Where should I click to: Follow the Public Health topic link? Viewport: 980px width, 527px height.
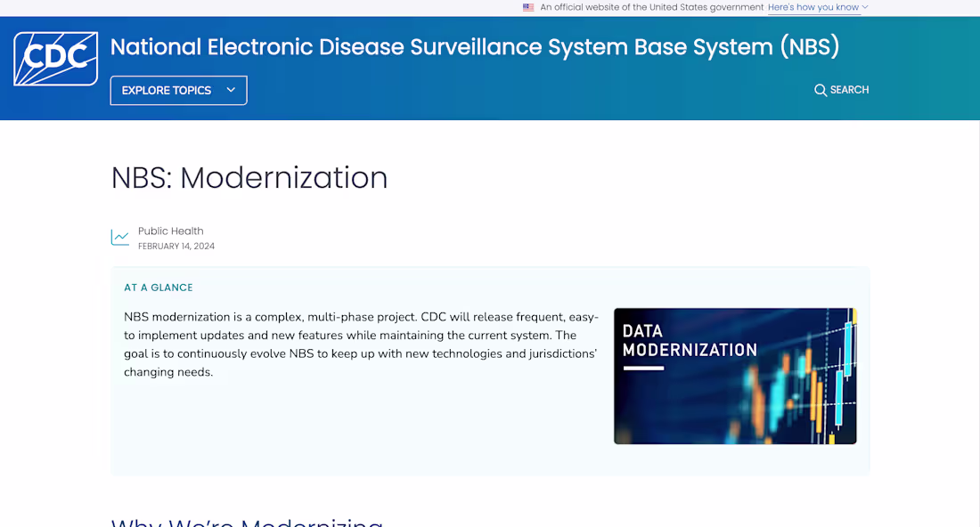(171, 231)
